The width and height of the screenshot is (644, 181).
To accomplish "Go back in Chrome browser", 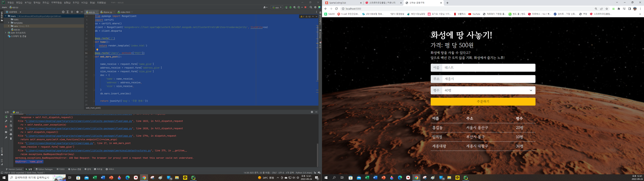I will tap(326, 9).
